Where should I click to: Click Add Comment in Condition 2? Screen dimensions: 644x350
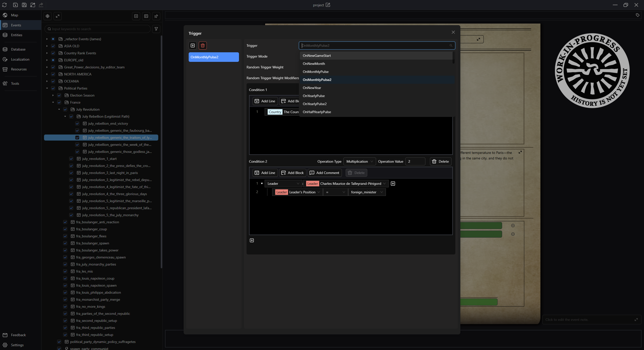click(325, 173)
